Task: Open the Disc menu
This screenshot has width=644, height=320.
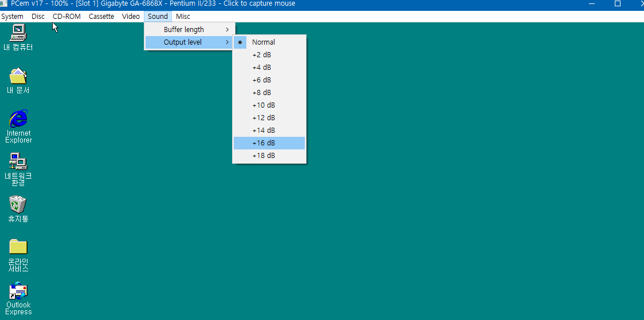Action: (38, 17)
